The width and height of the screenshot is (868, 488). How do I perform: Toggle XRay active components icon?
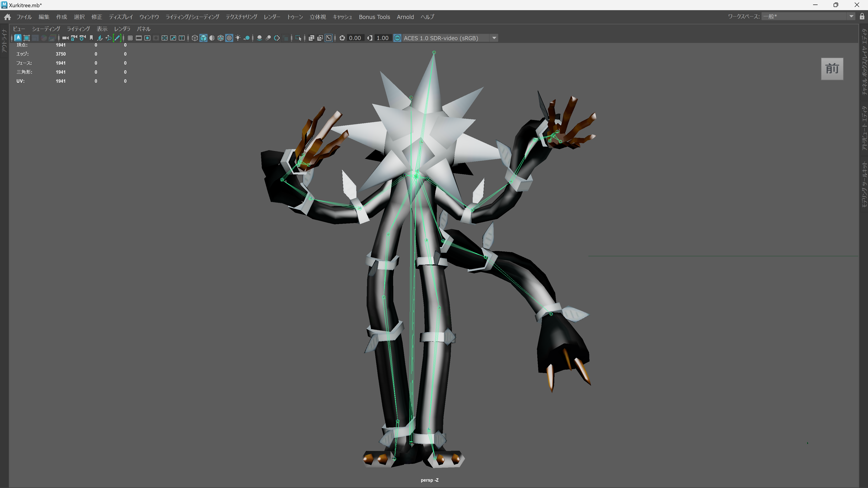pos(320,38)
